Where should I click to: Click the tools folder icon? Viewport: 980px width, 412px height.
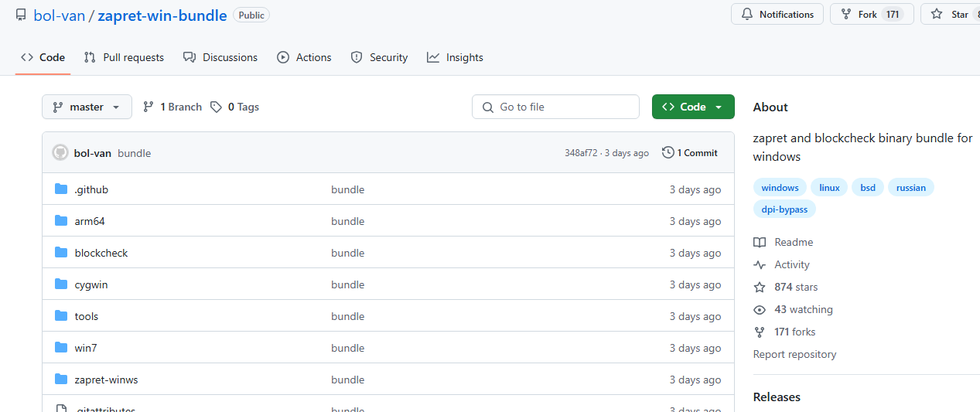pos(61,316)
